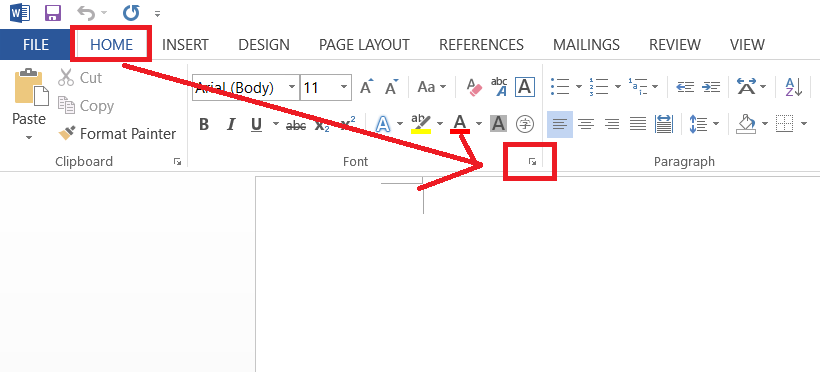
Task: Expand the Paste options arrow
Action: (x=29, y=138)
